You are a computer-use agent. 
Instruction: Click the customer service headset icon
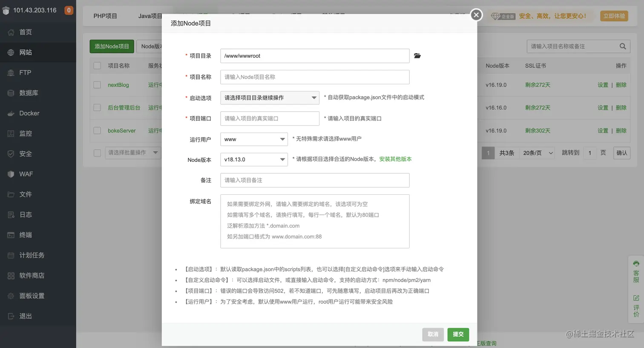[636, 264]
